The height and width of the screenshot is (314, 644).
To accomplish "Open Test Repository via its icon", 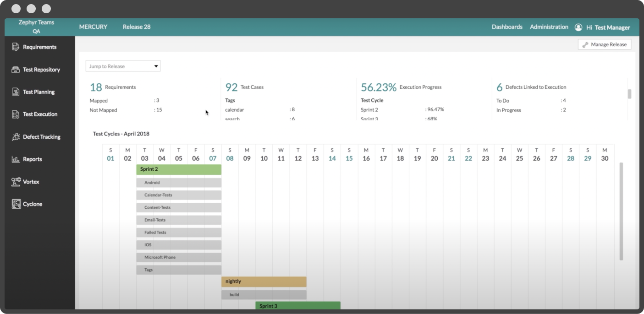I will click(x=16, y=70).
